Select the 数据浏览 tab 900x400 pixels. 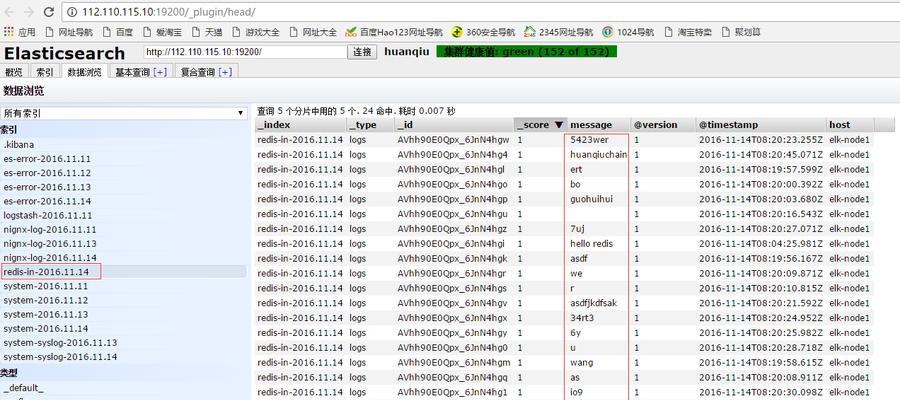84,72
